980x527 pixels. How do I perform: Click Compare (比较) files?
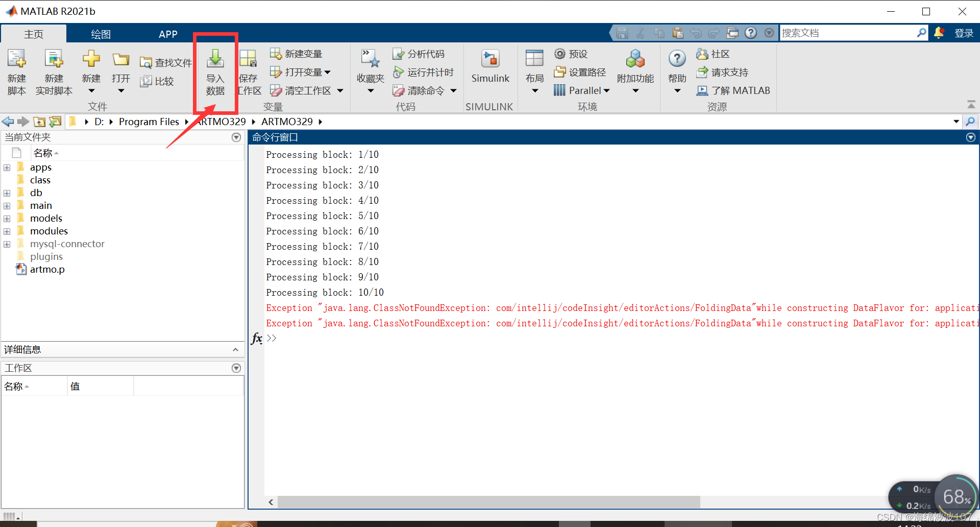[157, 81]
